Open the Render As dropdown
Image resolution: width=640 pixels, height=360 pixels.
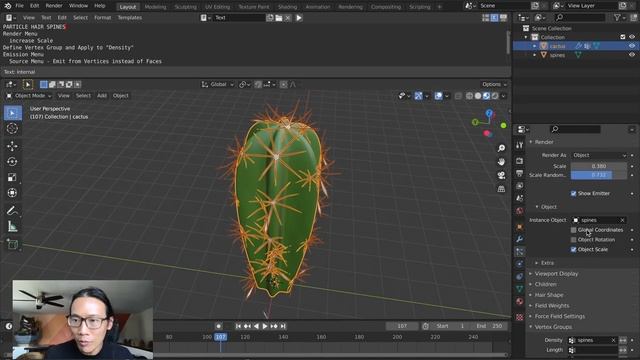[x=599, y=155]
